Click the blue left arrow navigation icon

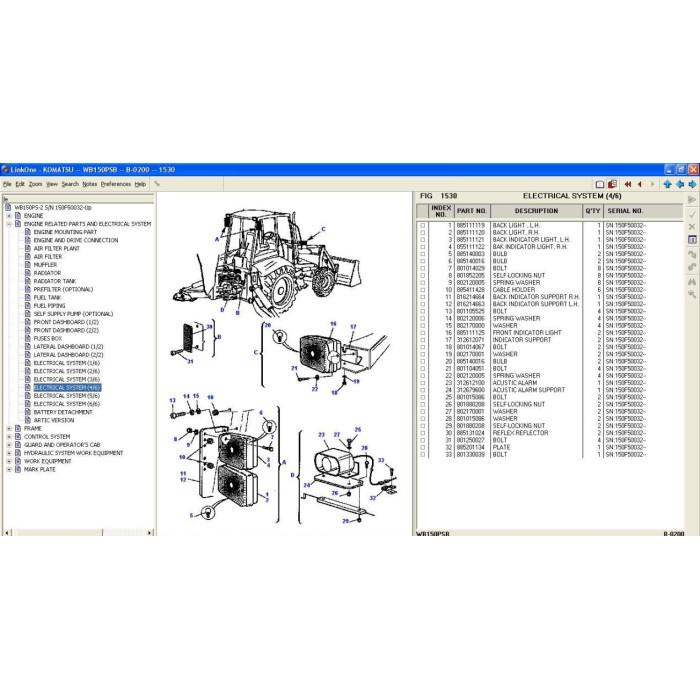coord(680,184)
